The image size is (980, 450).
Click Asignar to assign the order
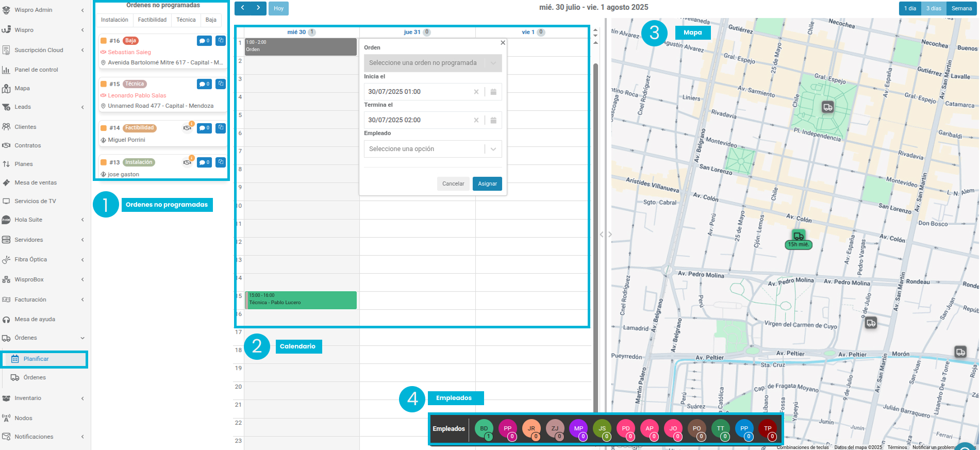tap(487, 184)
